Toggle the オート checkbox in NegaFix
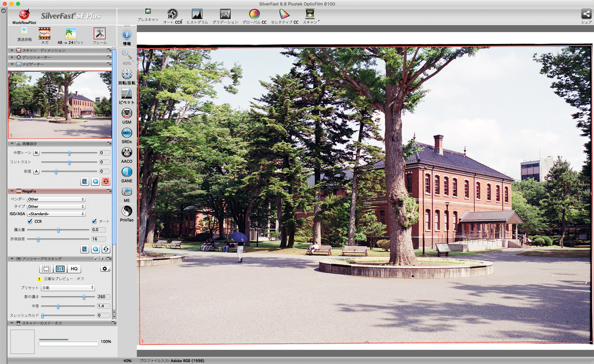The image size is (594, 364). (94, 221)
